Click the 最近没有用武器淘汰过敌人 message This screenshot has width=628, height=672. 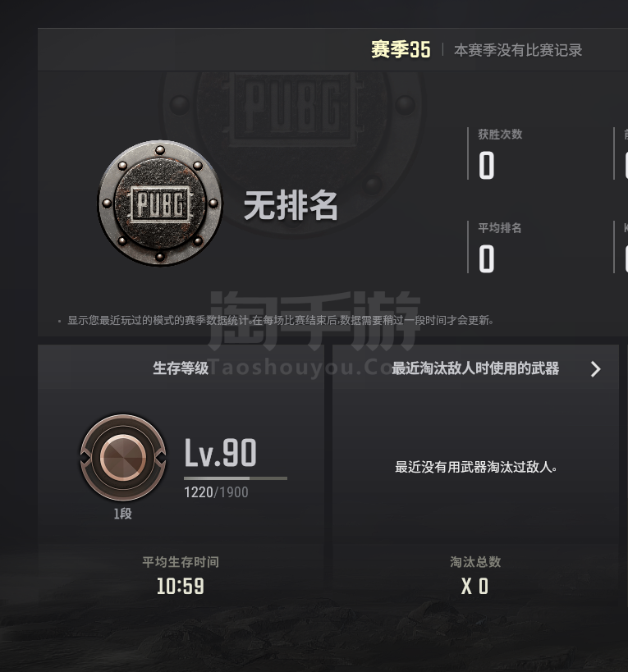[x=476, y=467]
